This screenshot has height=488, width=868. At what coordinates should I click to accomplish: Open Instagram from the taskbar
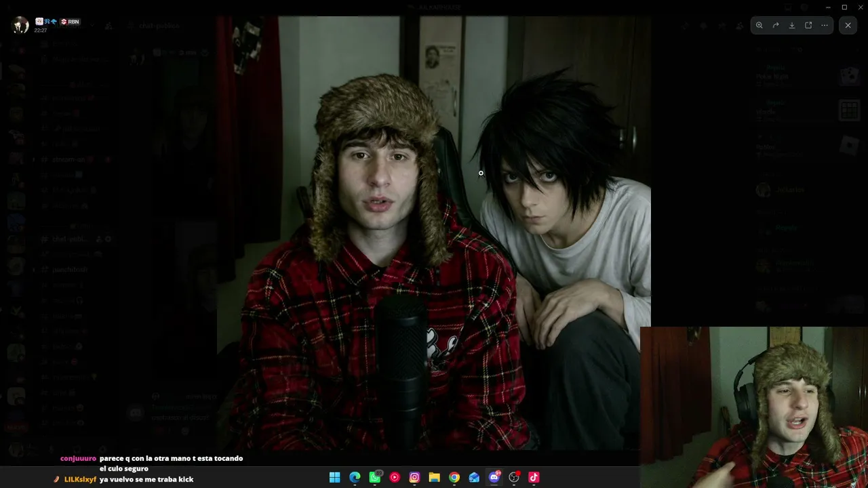(x=414, y=477)
